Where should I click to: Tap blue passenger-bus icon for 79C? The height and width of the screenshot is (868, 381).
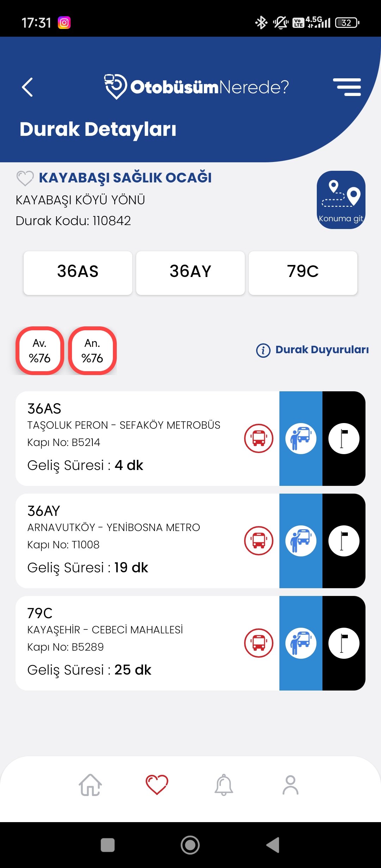pos(301,643)
